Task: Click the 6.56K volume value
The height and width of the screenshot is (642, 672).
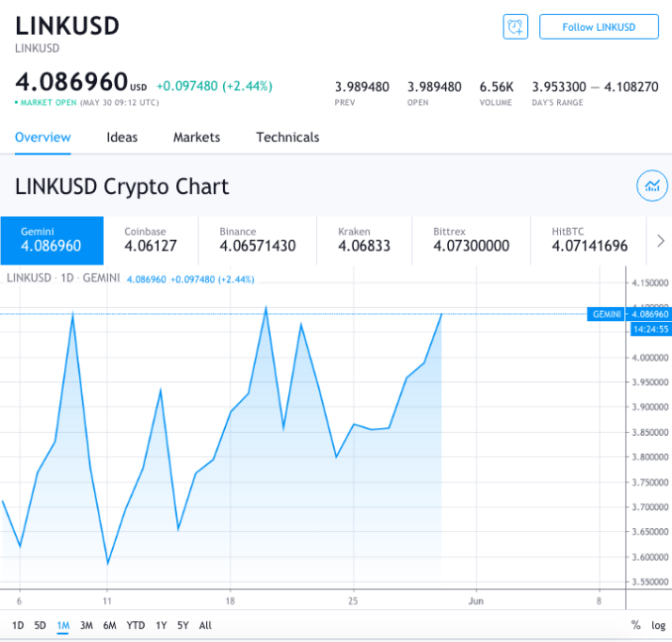Action: 496,87
